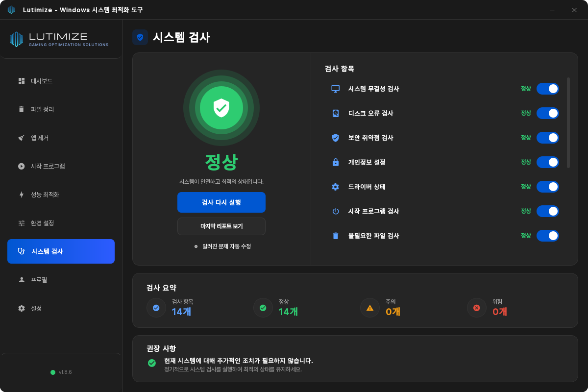Click the app icon in title bar
Screen dimensions: 588x392
(x=11, y=10)
